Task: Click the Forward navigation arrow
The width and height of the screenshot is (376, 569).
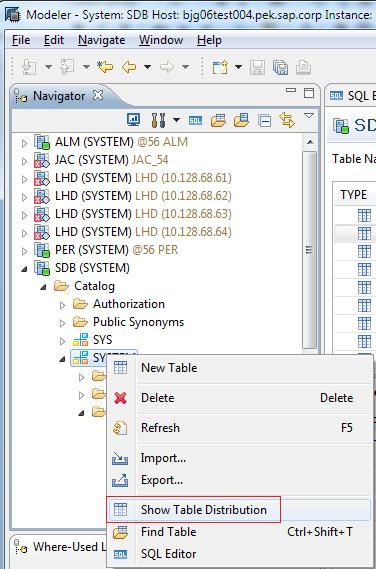Action: coord(167,67)
